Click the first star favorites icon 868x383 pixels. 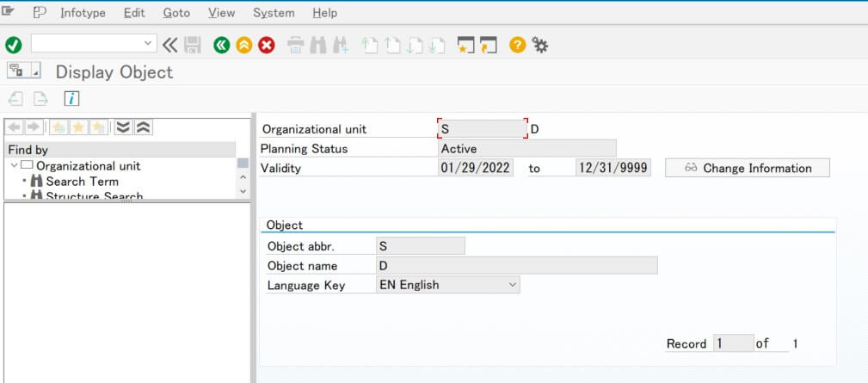tap(58, 127)
